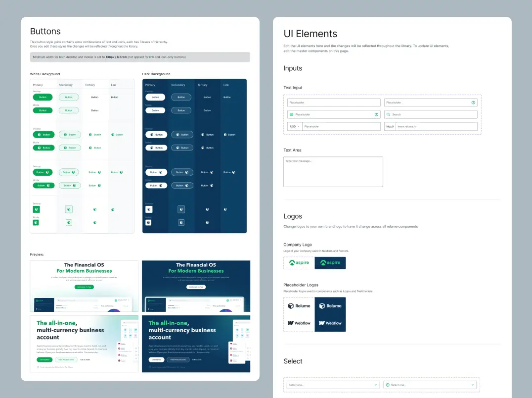Viewport: 532px width, 398px height.
Task: Open dark all-in-one business account preview
Action: pos(196,344)
